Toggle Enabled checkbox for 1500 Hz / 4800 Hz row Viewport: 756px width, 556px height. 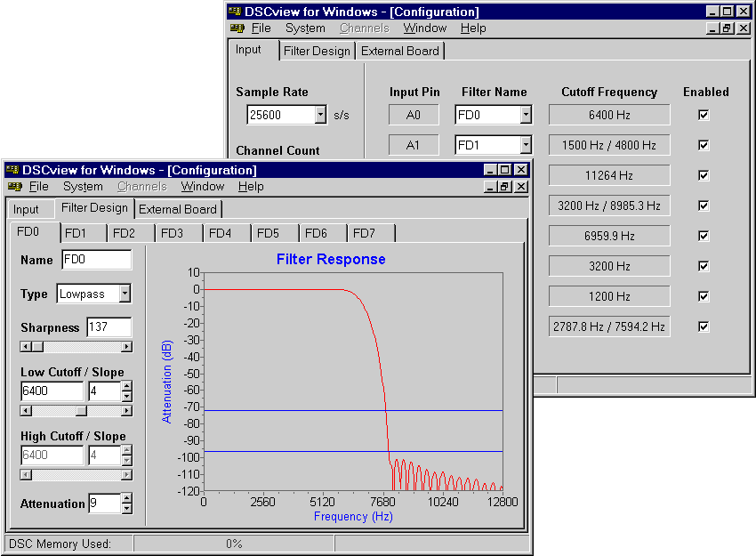704,145
